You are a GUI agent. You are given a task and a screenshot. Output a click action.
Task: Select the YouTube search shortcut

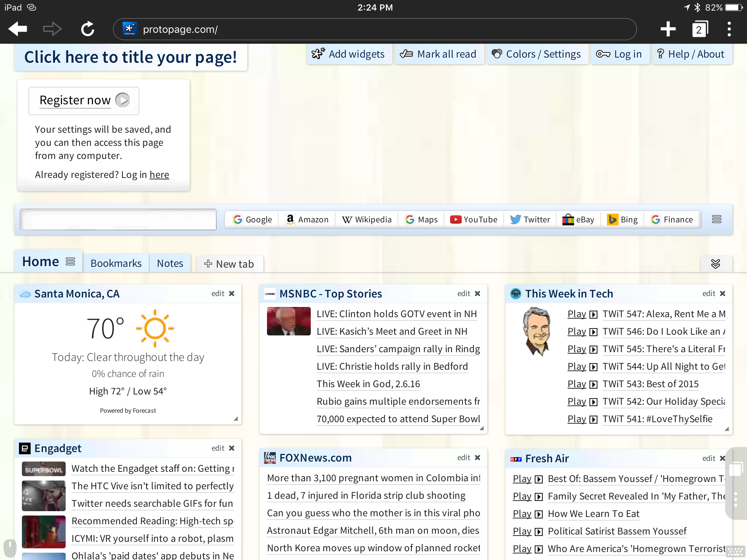(474, 219)
